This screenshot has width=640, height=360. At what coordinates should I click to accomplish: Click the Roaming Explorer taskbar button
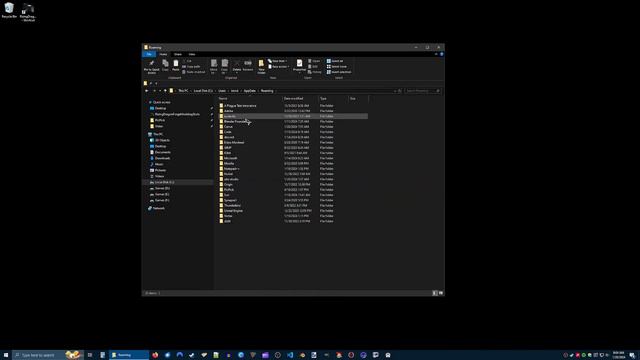coord(129,355)
